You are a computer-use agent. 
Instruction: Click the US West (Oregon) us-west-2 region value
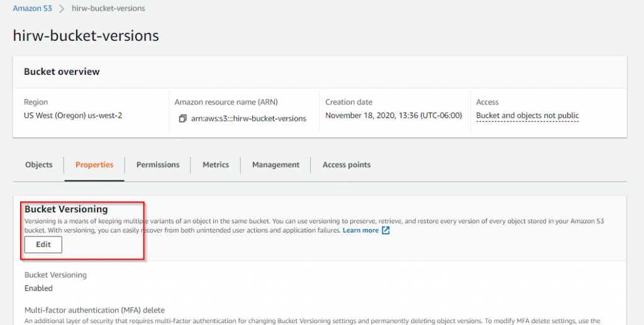coord(73,116)
